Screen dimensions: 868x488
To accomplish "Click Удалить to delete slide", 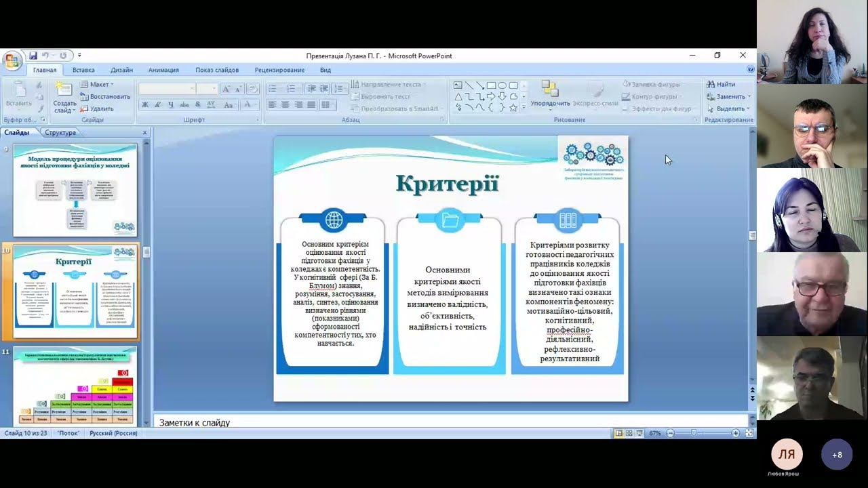I will (97, 108).
